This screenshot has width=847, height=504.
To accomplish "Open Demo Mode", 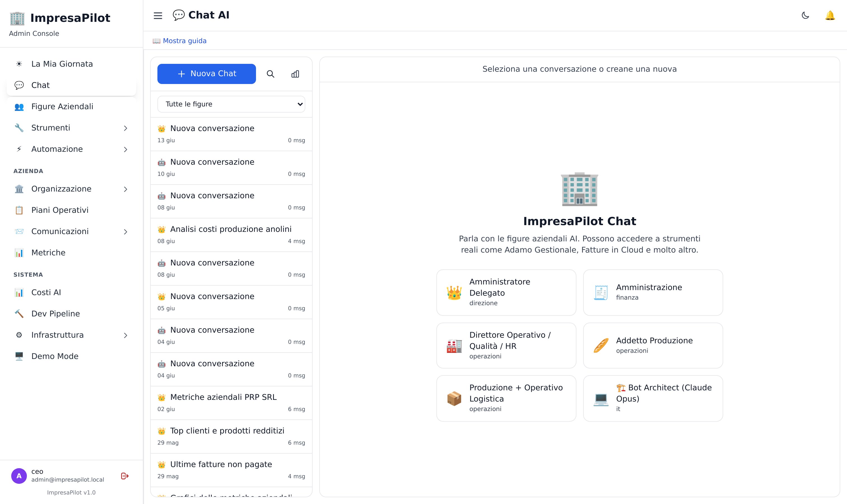I will tap(71, 356).
